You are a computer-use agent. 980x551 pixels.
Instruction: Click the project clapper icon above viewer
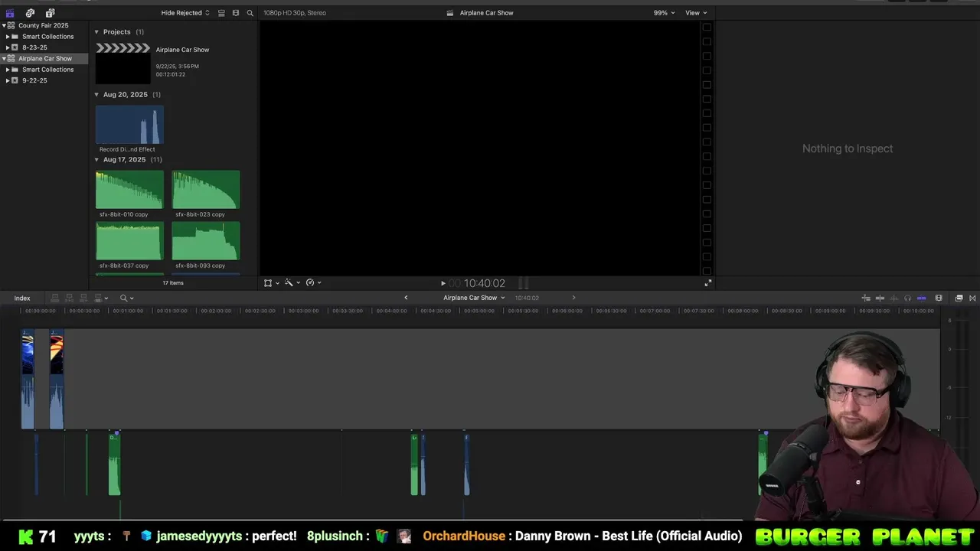[x=450, y=13]
